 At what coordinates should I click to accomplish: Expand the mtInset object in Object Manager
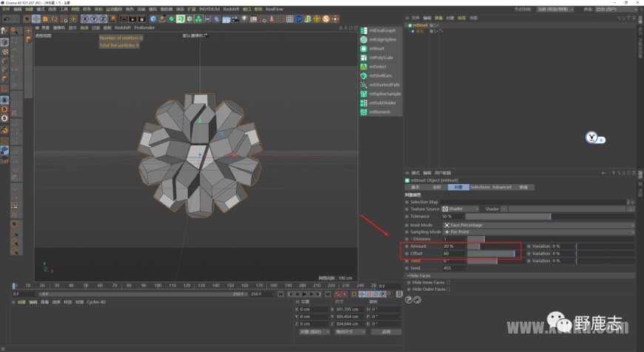407,25
